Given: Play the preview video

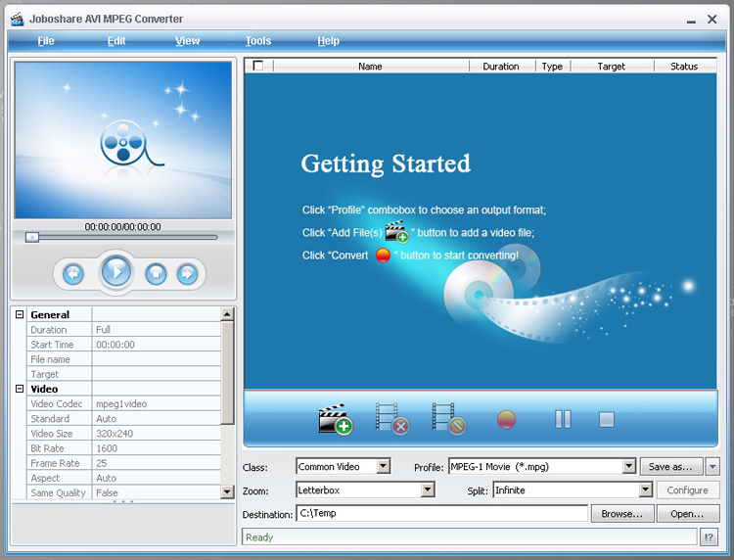Looking at the screenshot, I should tap(116, 271).
